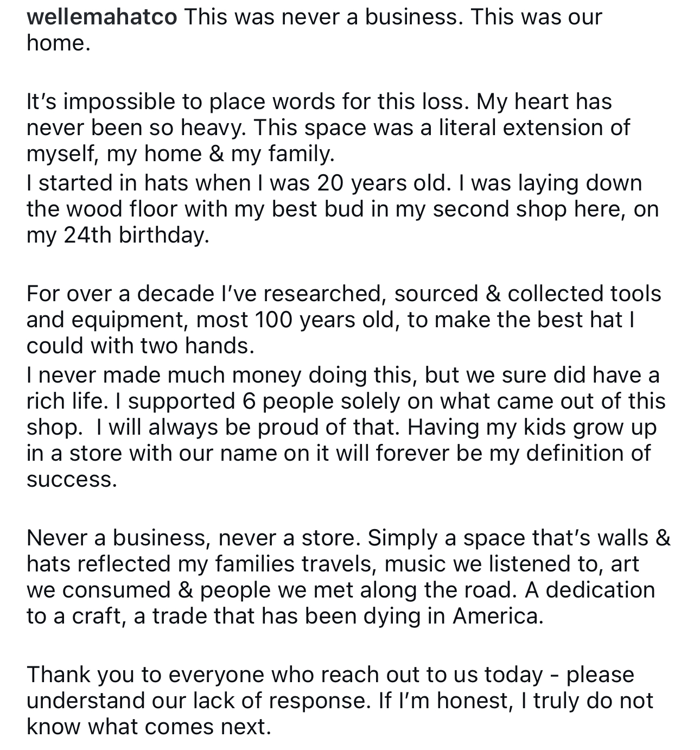Click the final line "know what comes next."
The width and height of the screenshot is (700, 750).
click(149, 727)
